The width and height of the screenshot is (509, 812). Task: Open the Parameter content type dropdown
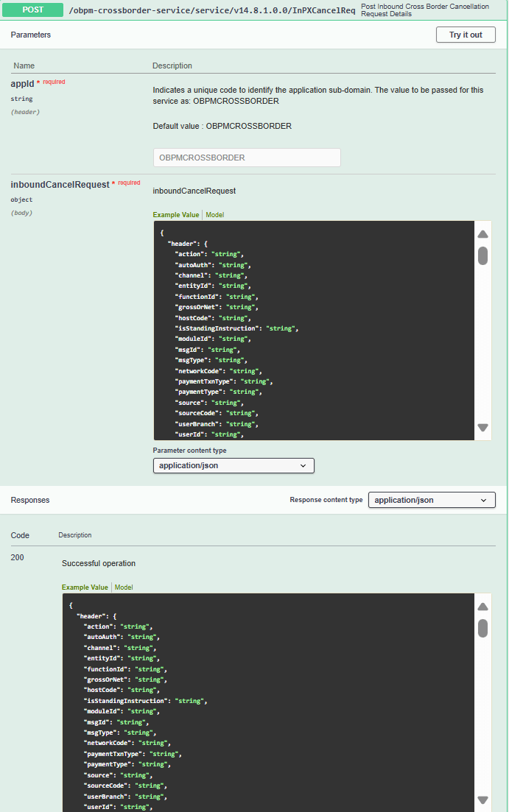(234, 465)
